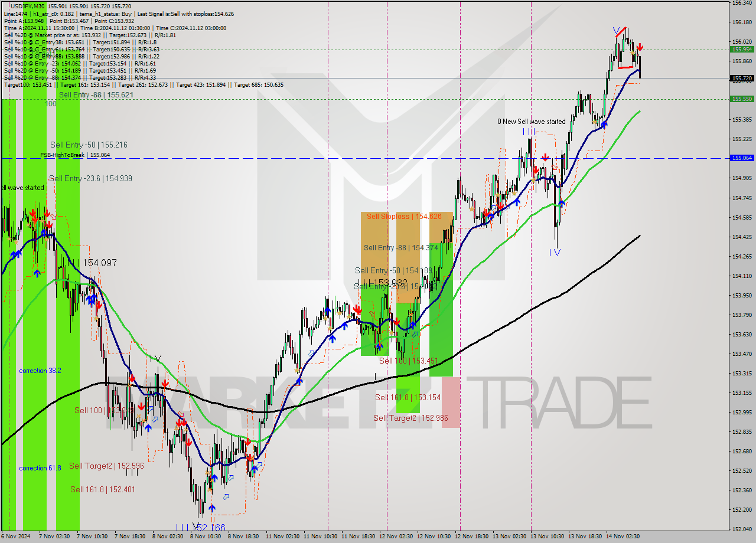This screenshot has height=543, width=756.
Task: Click the '12 Nov 18:30' time axis label
Action: (x=471, y=537)
